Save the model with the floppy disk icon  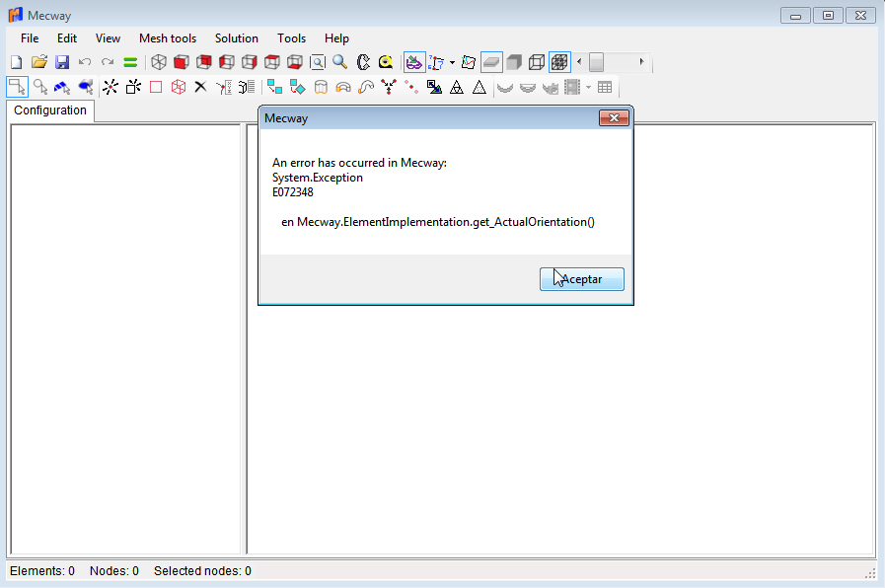coord(62,62)
